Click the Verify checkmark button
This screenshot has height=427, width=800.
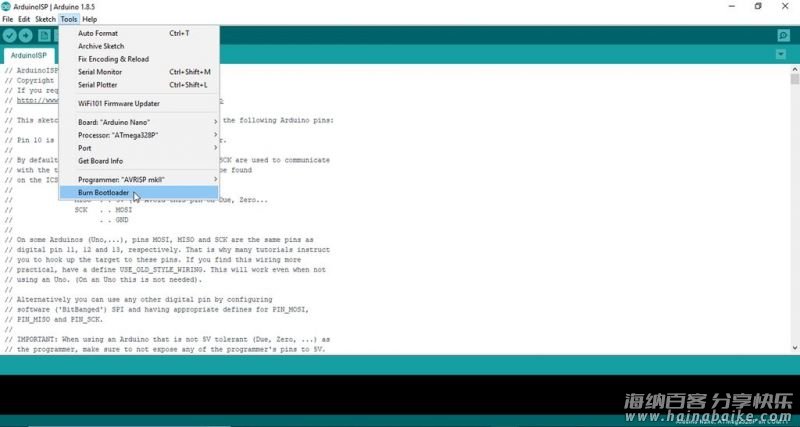(9, 35)
